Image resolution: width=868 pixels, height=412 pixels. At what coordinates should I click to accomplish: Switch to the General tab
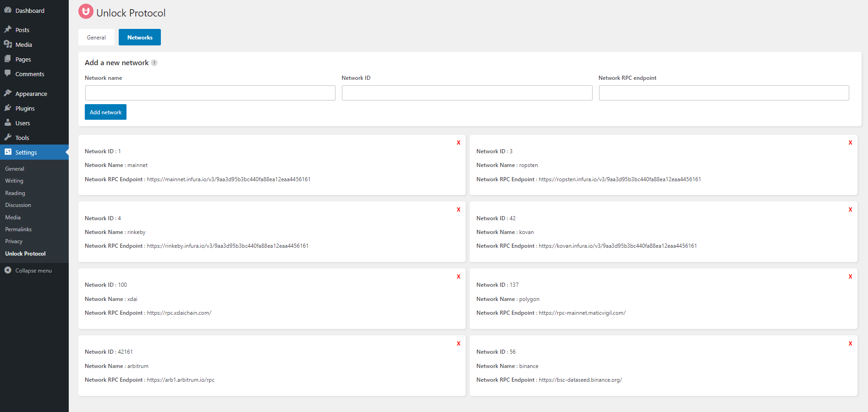(x=96, y=37)
